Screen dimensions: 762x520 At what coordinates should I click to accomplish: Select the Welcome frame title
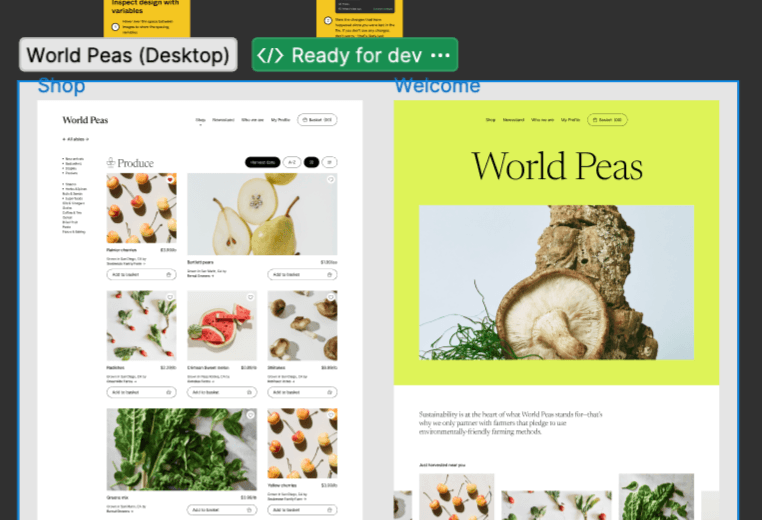pyautogui.click(x=436, y=87)
